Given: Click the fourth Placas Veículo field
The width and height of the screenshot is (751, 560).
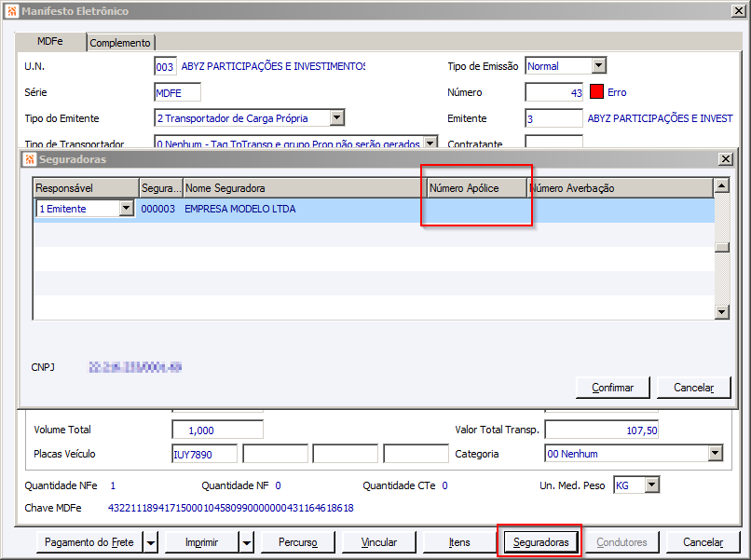Looking at the screenshot, I should [416, 454].
